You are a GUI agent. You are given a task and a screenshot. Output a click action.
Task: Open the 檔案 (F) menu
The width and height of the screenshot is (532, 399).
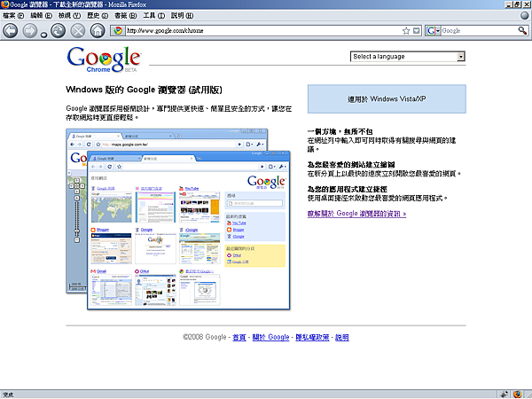click(x=13, y=16)
